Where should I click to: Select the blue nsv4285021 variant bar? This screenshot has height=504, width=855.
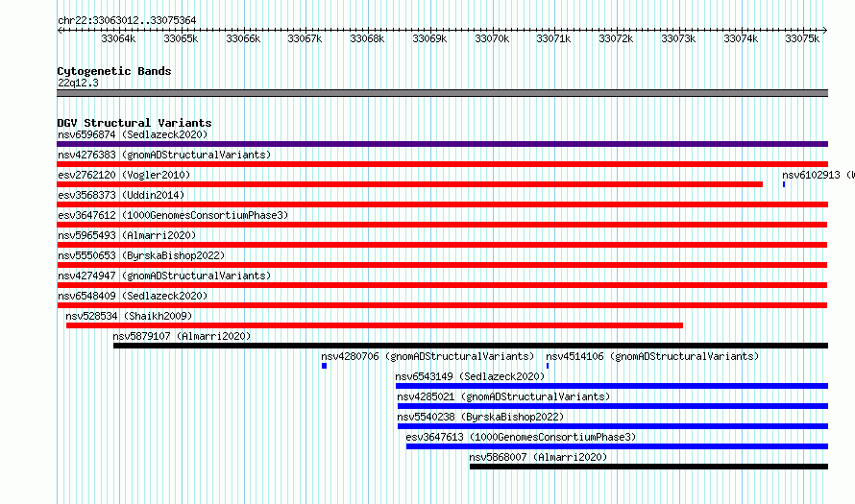[x=613, y=406]
